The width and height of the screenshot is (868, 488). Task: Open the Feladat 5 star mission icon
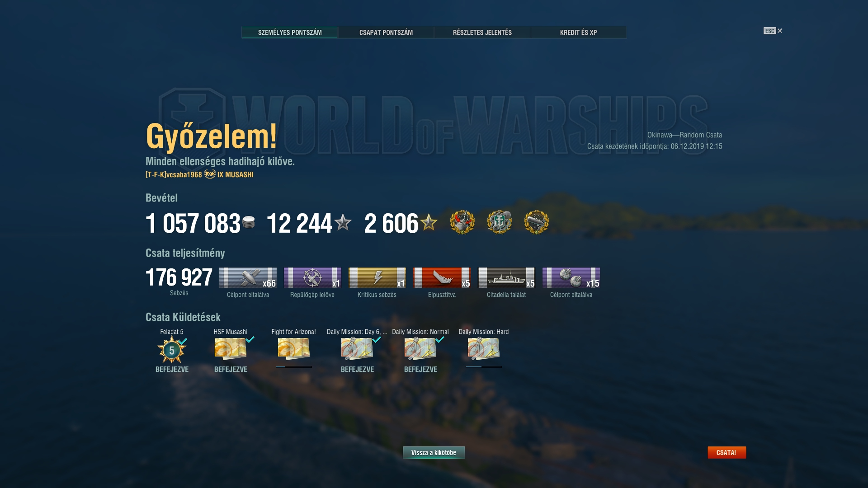coord(172,350)
